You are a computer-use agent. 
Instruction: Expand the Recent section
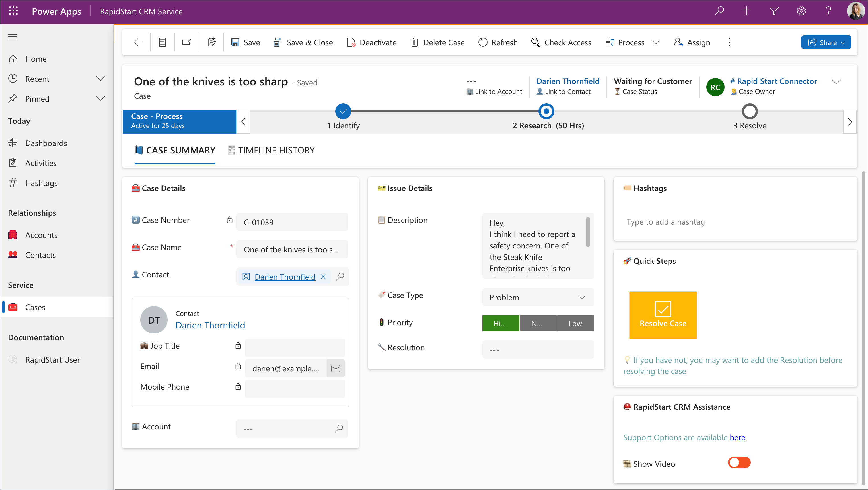(x=100, y=79)
